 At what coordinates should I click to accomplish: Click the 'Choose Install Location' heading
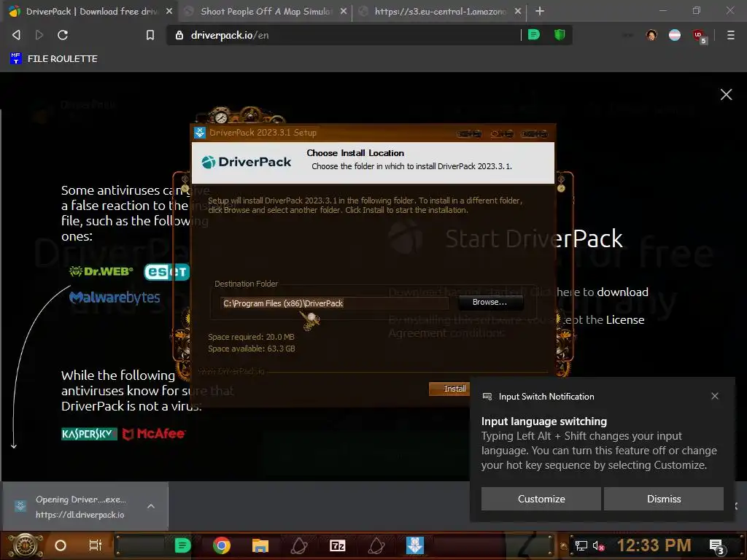coord(355,153)
